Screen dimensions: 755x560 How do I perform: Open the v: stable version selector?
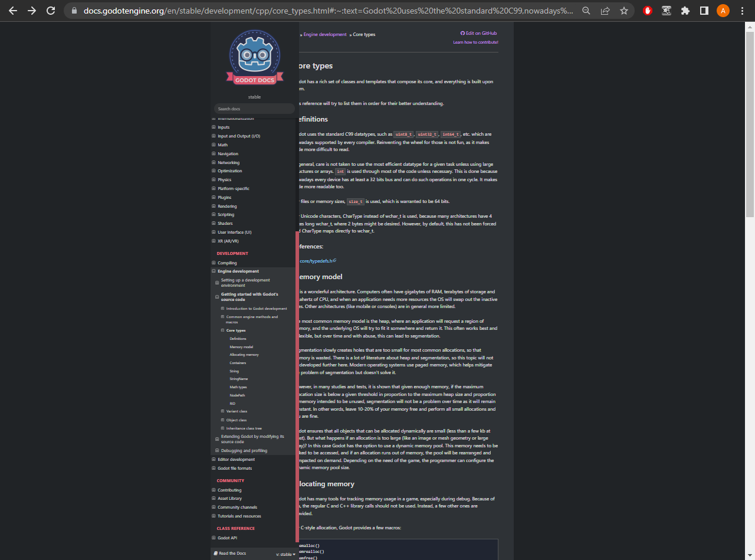point(284,554)
